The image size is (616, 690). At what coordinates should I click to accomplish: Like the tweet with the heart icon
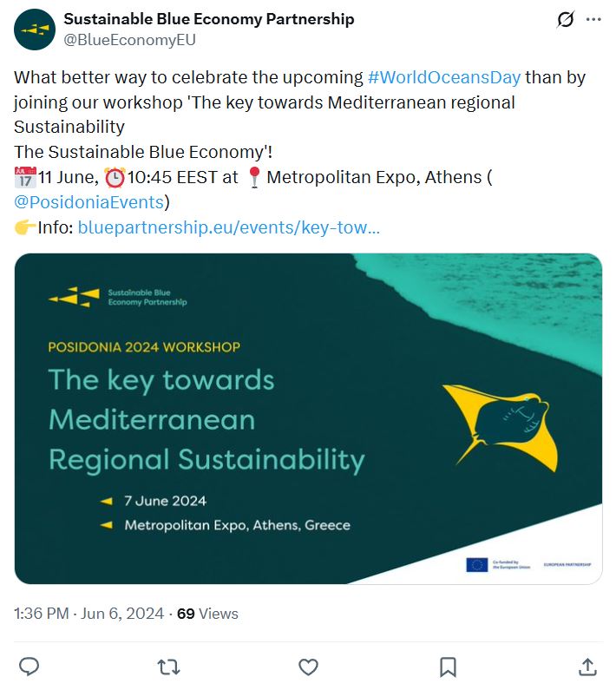click(308, 667)
